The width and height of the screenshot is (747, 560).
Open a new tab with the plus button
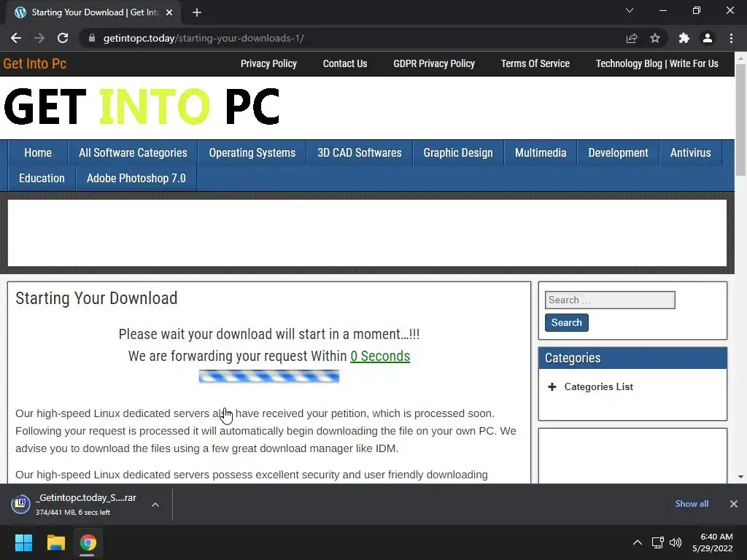click(x=197, y=12)
